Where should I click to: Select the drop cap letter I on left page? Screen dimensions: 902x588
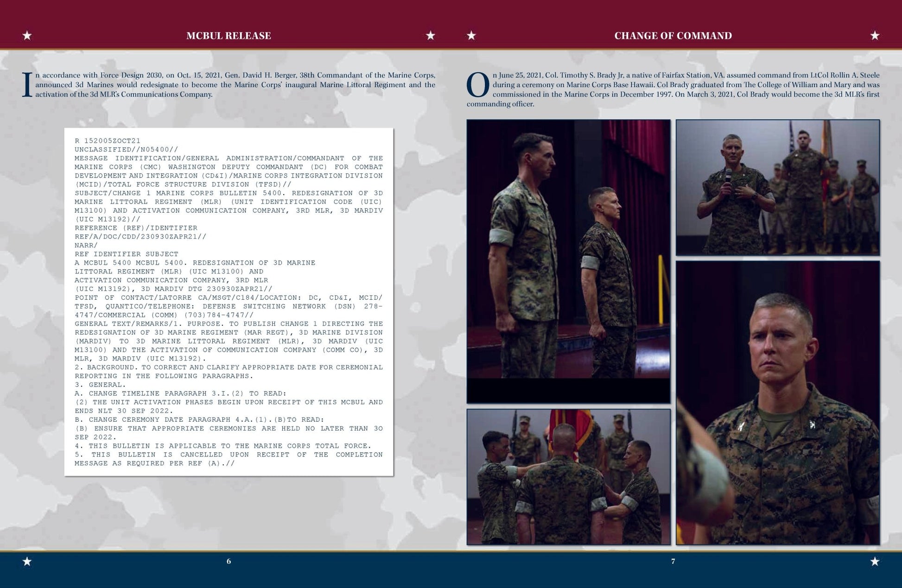[28, 83]
